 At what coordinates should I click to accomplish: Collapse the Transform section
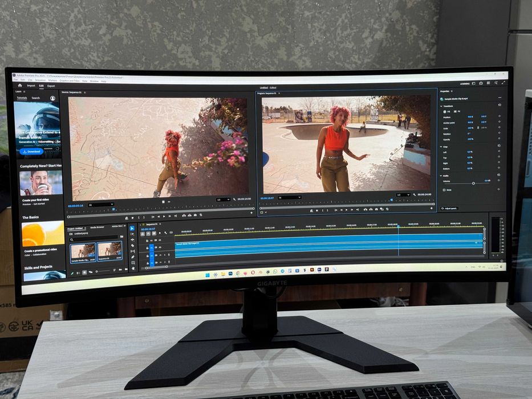click(x=441, y=106)
